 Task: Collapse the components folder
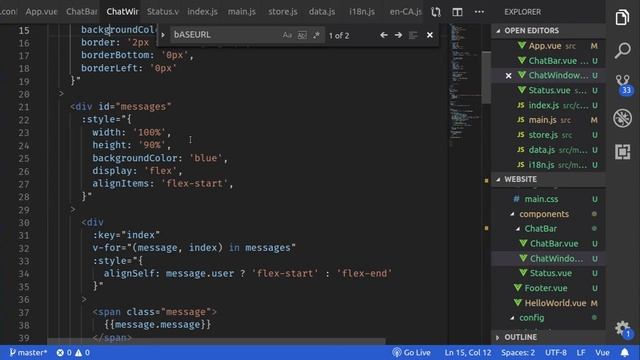[548, 214]
